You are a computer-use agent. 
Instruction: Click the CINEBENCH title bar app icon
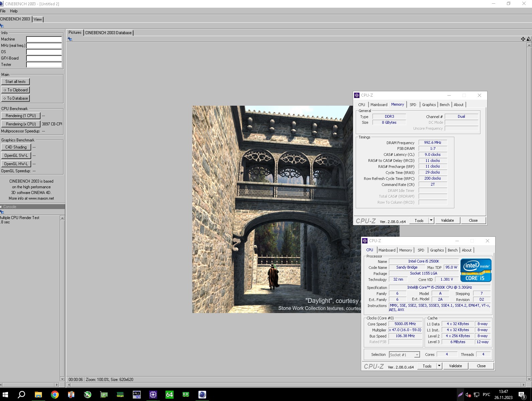pos(2,4)
